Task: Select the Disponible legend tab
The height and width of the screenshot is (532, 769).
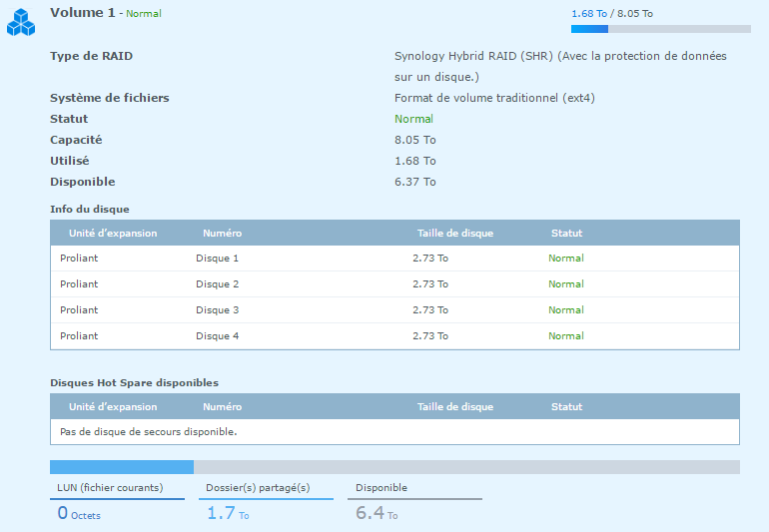Action: coord(382,488)
